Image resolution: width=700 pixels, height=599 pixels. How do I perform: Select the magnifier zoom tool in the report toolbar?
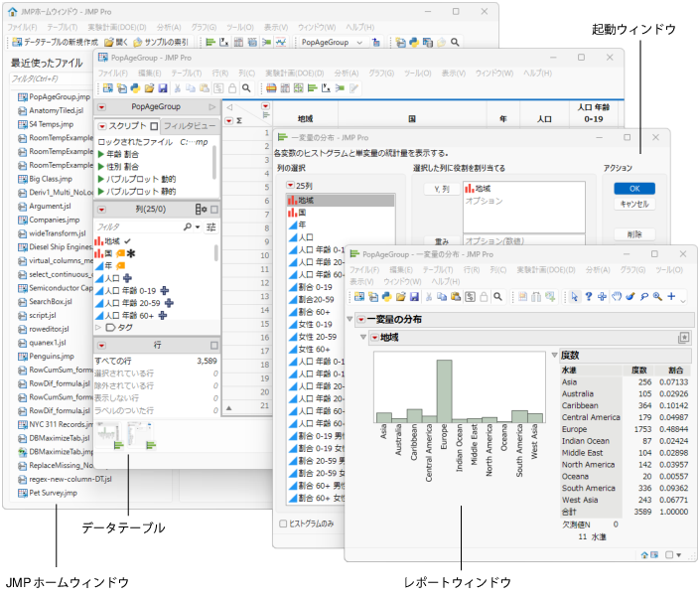[x=657, y=297]
